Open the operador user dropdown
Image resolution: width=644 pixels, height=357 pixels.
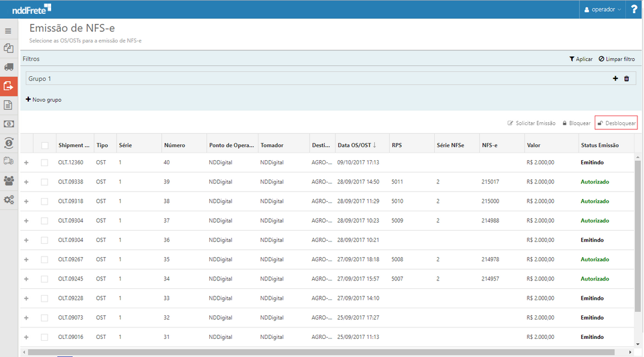pos(603,10)
